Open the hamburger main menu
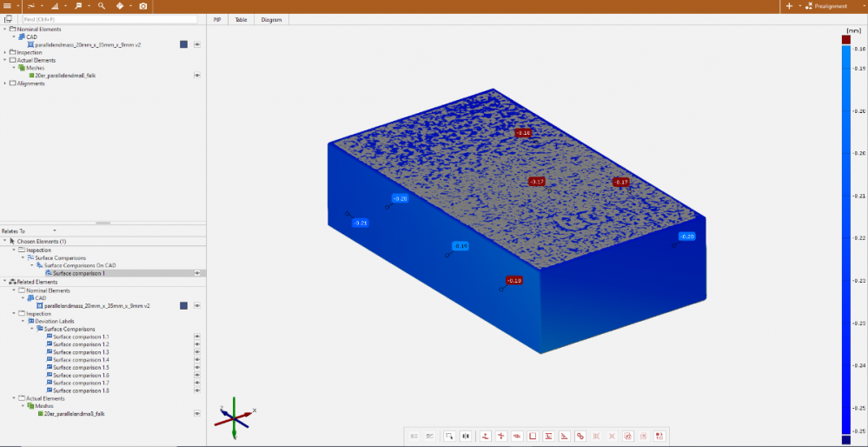 7,6
